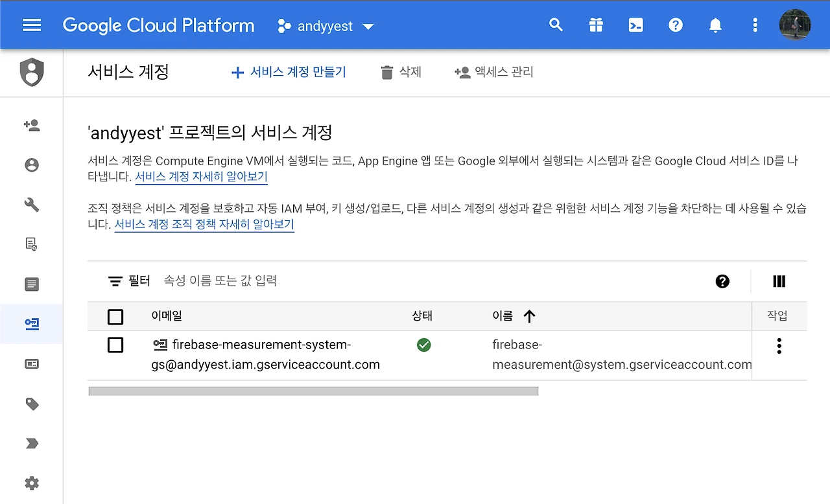Click the horizontal table scrollbar
This screenshot has height=504, width=830.
coord(313,391)
